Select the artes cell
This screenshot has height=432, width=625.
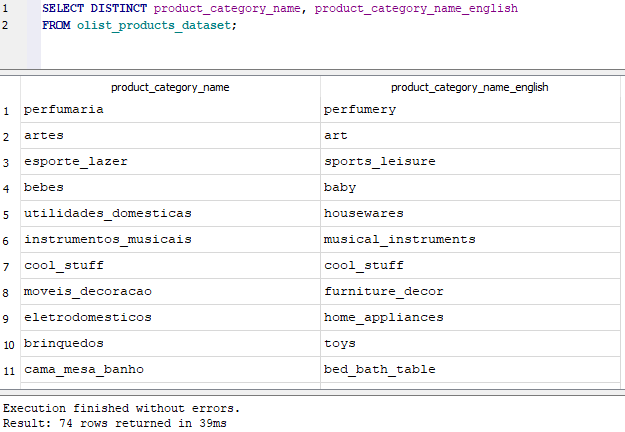pos(170,136)
